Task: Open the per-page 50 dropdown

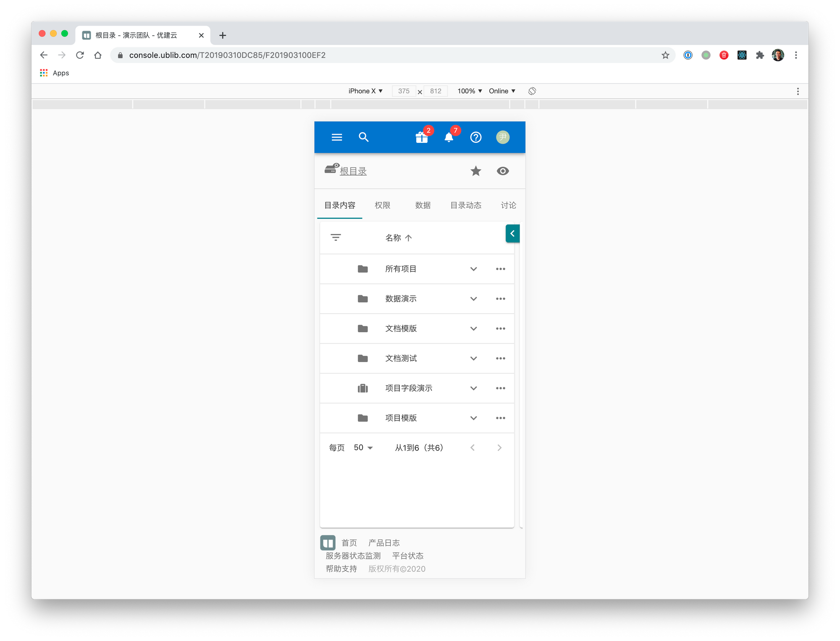Action: pos(363,448)
